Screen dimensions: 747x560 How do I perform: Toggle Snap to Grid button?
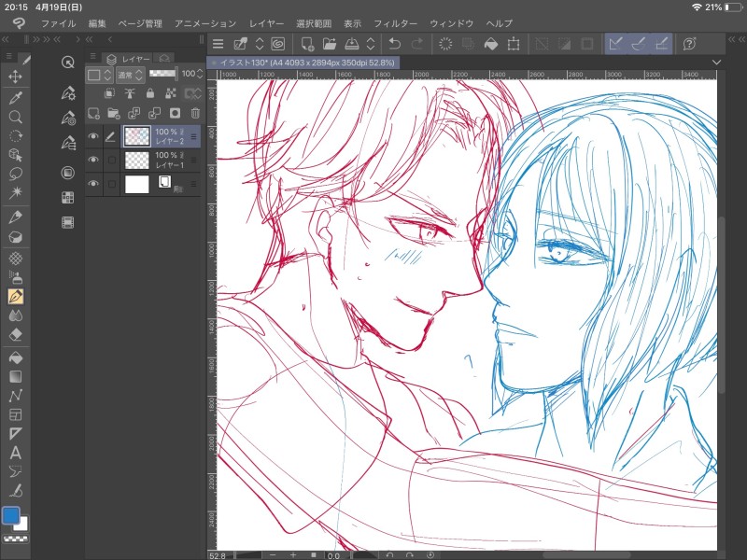click(662, 44)
